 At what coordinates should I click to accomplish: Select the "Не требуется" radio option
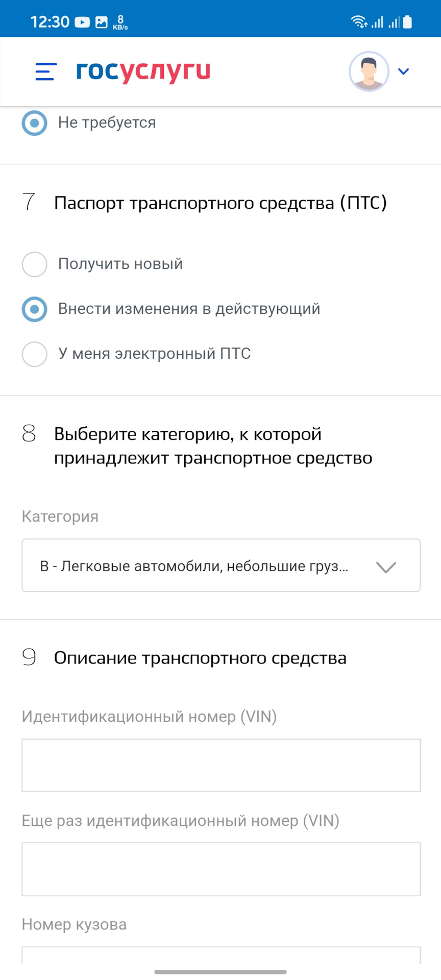pyautogui.click(x=35, y=123)
